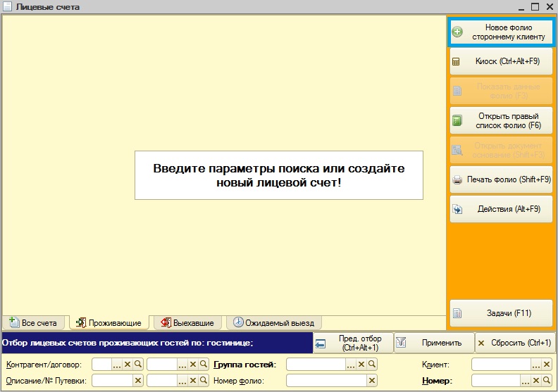Viewport: 558px width, 392px height.
Task: Search Контрагент using its magnifier icon
Action: (x=137, y=365)
